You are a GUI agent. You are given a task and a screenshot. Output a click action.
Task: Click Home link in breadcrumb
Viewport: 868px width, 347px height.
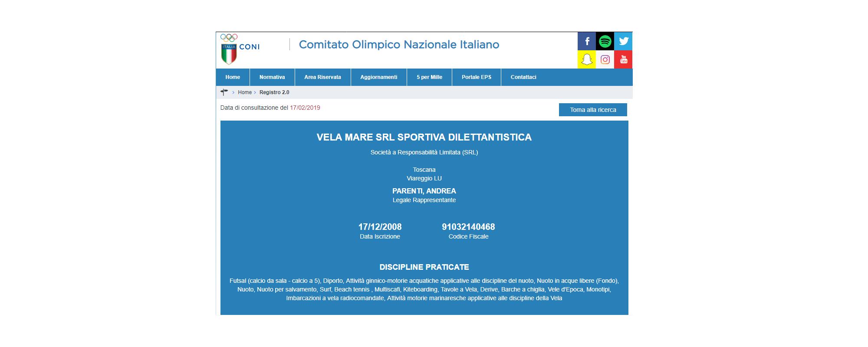coord(245,92)
